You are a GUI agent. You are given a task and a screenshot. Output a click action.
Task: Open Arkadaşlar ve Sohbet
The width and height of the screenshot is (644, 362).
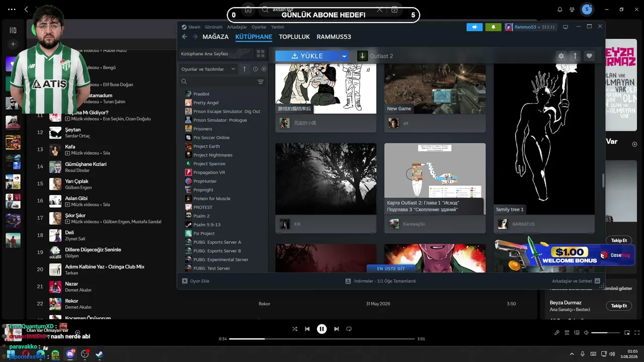[x=576, y=281]
